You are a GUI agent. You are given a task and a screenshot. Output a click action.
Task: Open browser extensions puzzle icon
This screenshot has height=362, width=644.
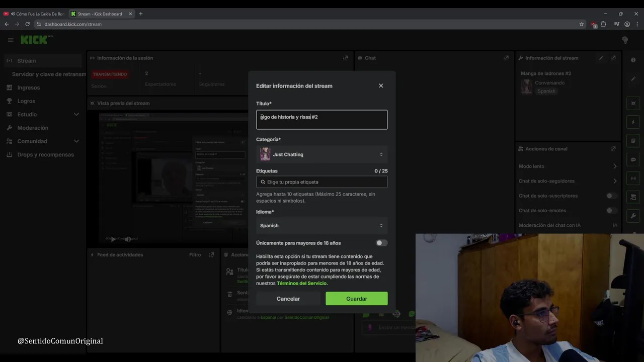point(603,24)
